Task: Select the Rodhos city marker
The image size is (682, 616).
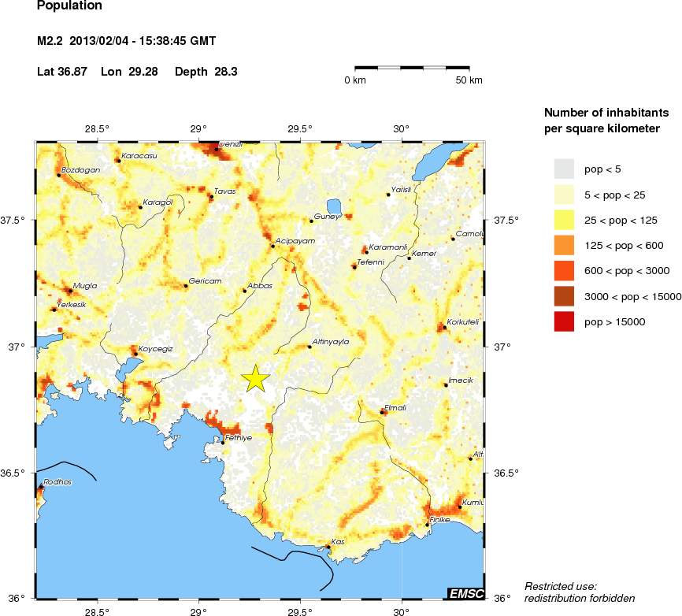Action: (39, 488)
